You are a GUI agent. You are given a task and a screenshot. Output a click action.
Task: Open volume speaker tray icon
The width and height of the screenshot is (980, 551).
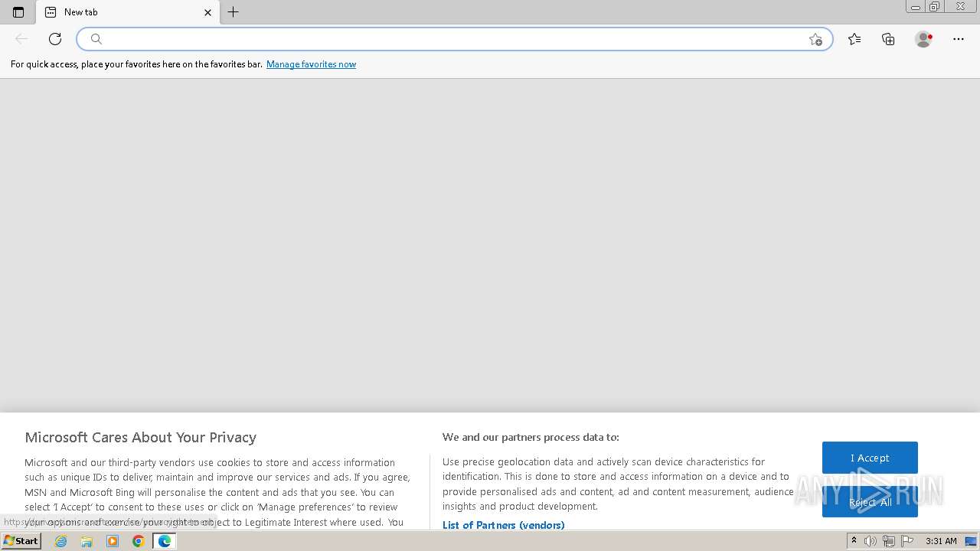(870, 541)
